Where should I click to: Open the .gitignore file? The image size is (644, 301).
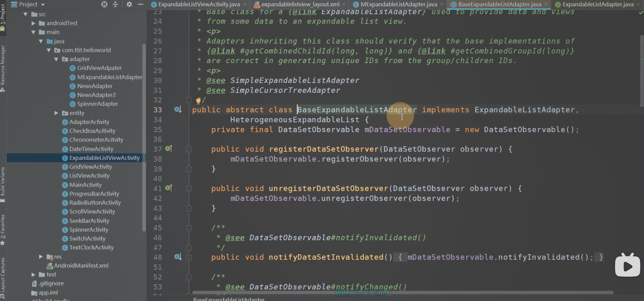pyautogui.click(x=47, y=283)
